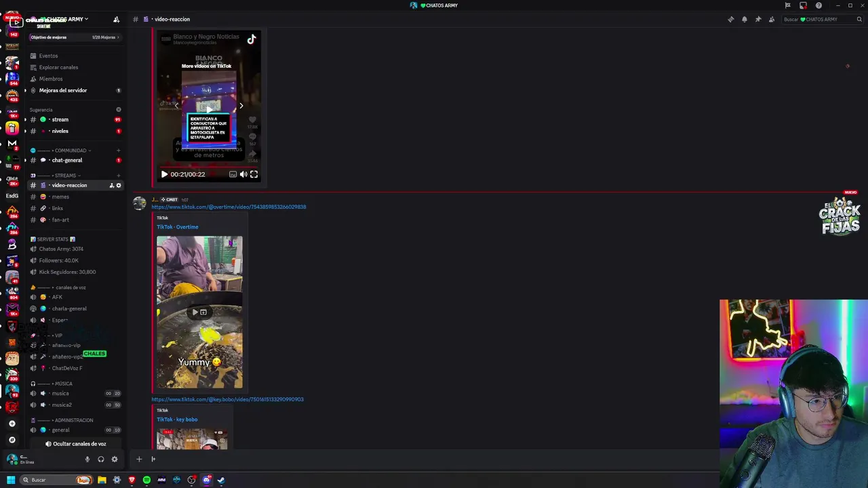Click the taskbar Buscar search box
868x488 pixels.
pos(56,480)
